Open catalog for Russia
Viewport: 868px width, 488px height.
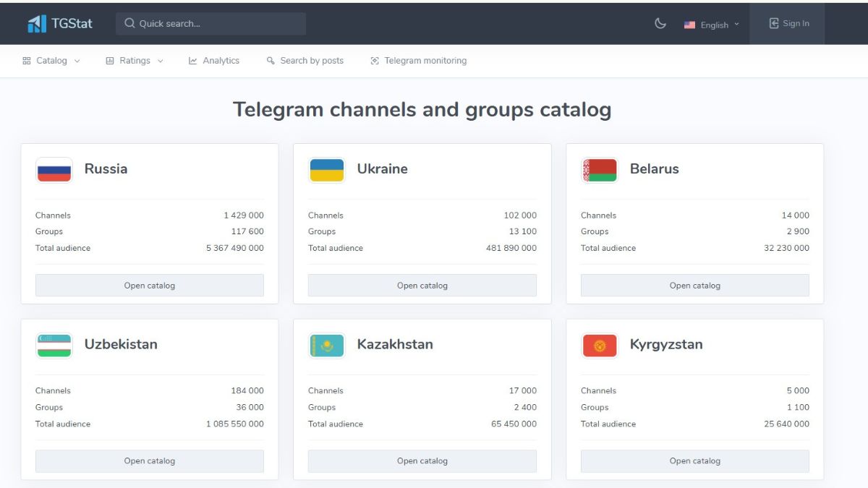coord(150,286)
